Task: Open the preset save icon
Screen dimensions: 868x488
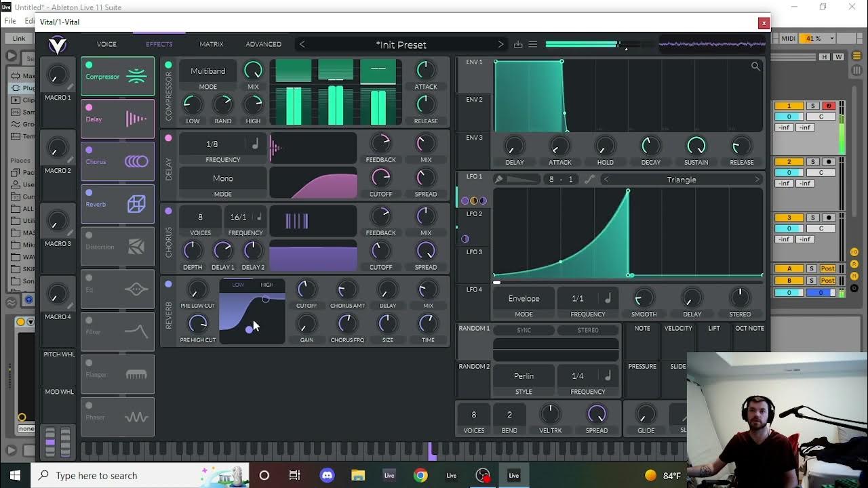Action: coord(518,45)
